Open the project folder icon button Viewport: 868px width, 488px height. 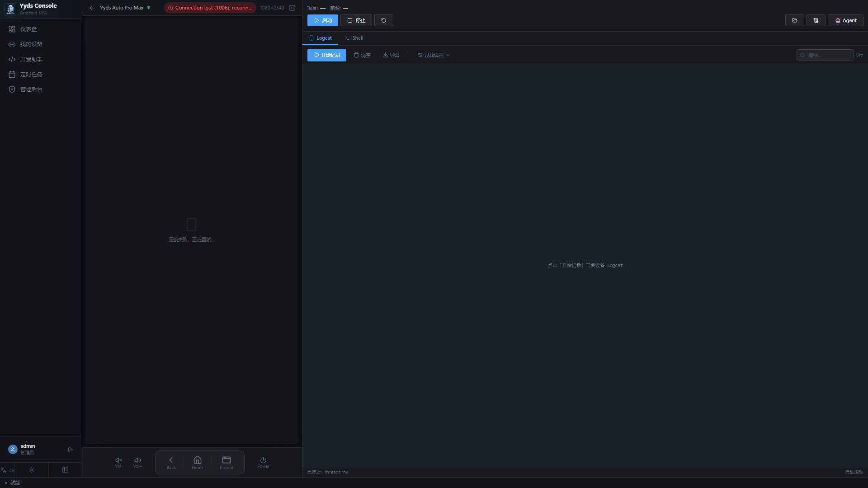[x=795, y=20]
